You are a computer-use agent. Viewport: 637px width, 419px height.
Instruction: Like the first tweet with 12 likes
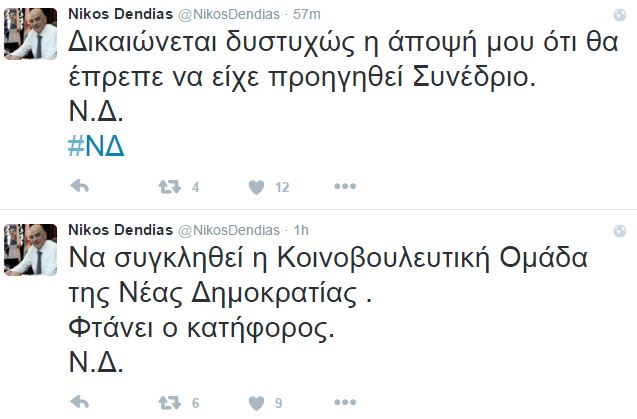point(255,186)
